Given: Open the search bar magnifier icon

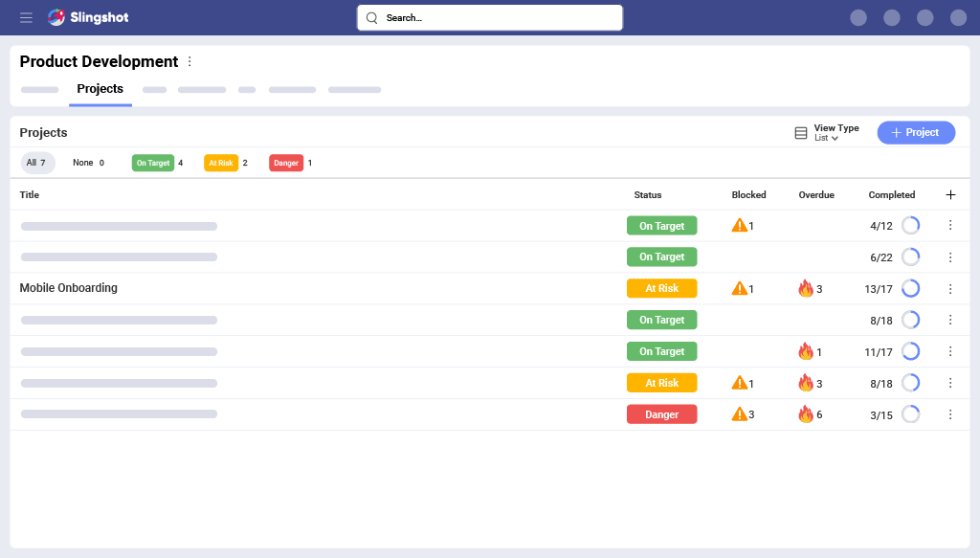Looking at the screenshot, I should pos(371,17).
